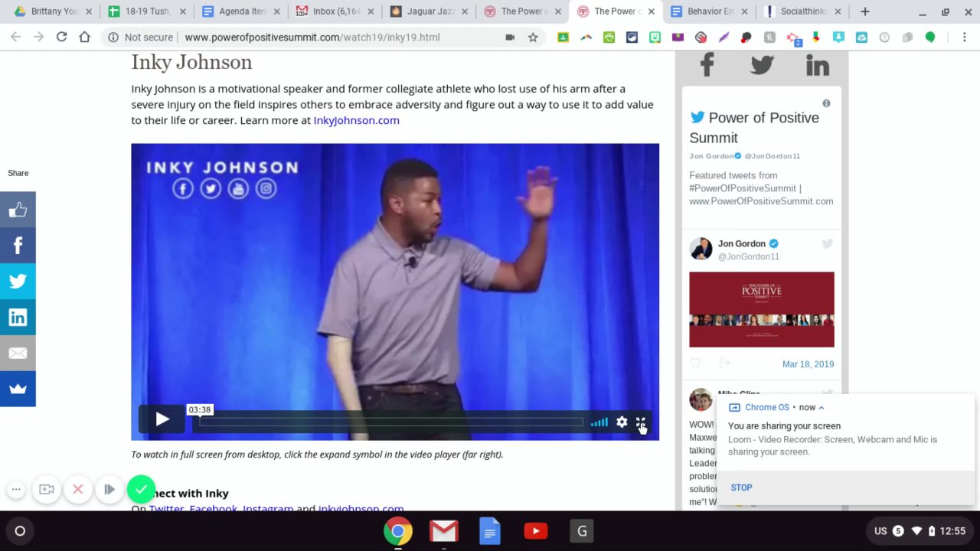
Task: Share page on Twitter from left sidebar
Action: [x=18, y=281]
